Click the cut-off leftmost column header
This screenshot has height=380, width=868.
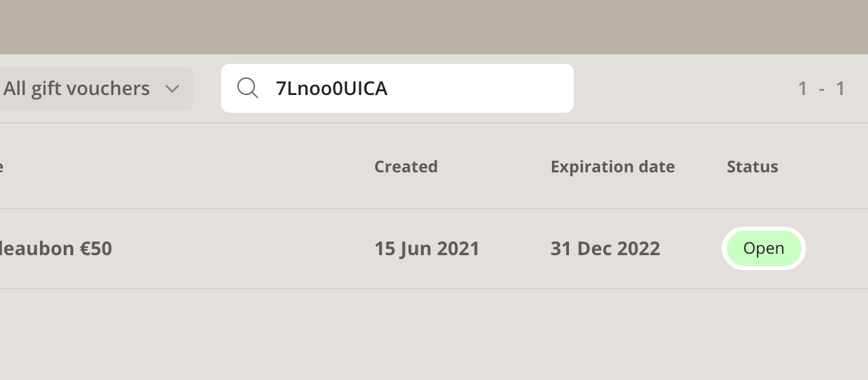pyautogui.click(x=2, y=166)
